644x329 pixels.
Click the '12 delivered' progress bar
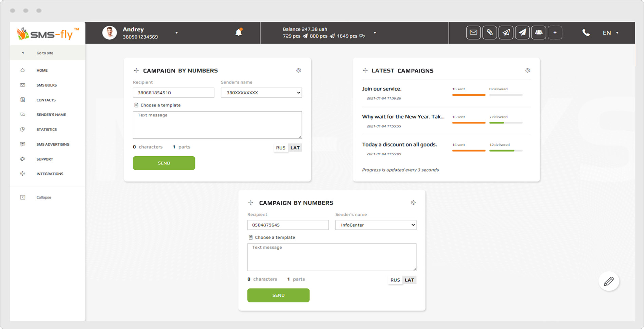point(506,151)
